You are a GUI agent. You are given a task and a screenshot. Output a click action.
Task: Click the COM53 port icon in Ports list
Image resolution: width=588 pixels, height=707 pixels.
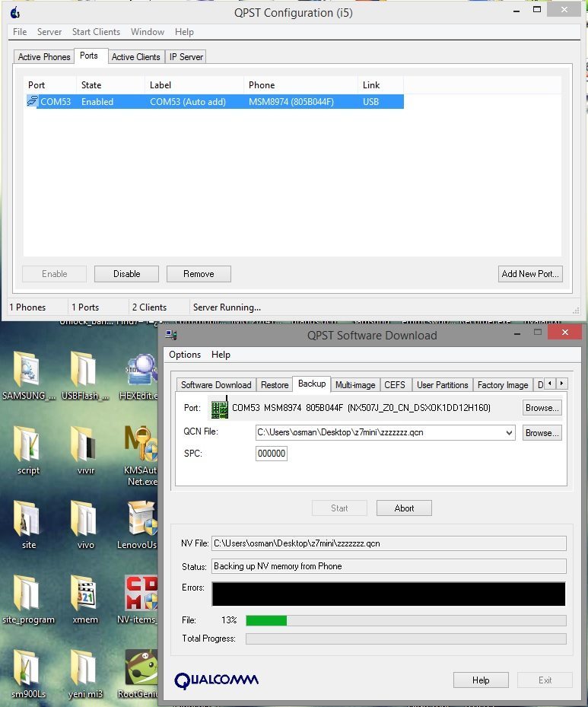point(32,101)
